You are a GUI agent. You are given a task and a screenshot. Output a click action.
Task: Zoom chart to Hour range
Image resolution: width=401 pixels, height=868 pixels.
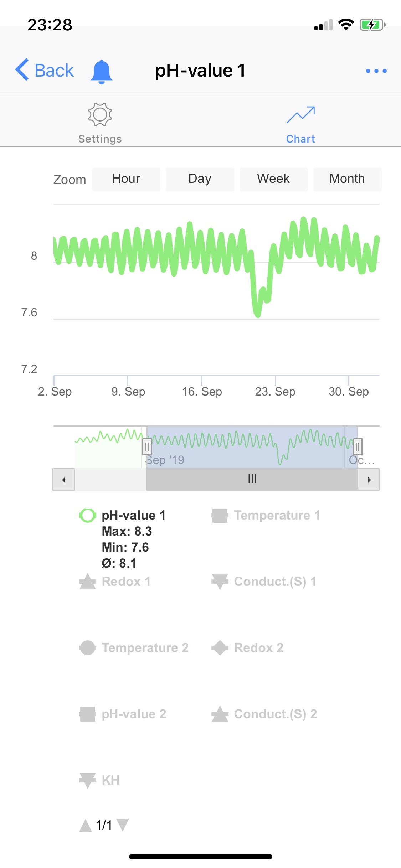[x=126, y=179]
